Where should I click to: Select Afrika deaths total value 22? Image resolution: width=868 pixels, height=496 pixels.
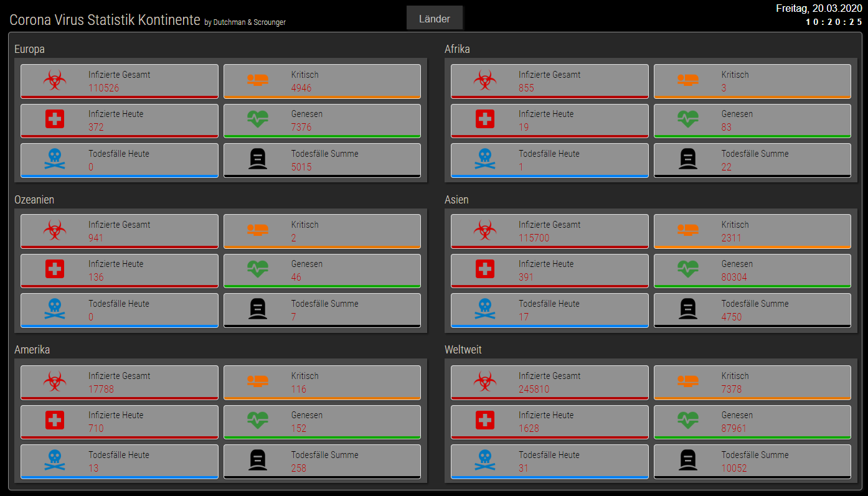point(727,167)
